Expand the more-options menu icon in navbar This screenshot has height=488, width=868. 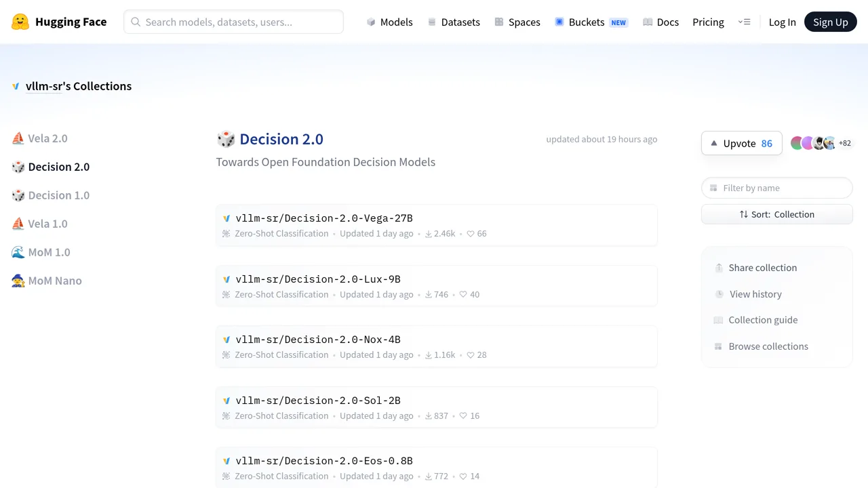point(744,22)
